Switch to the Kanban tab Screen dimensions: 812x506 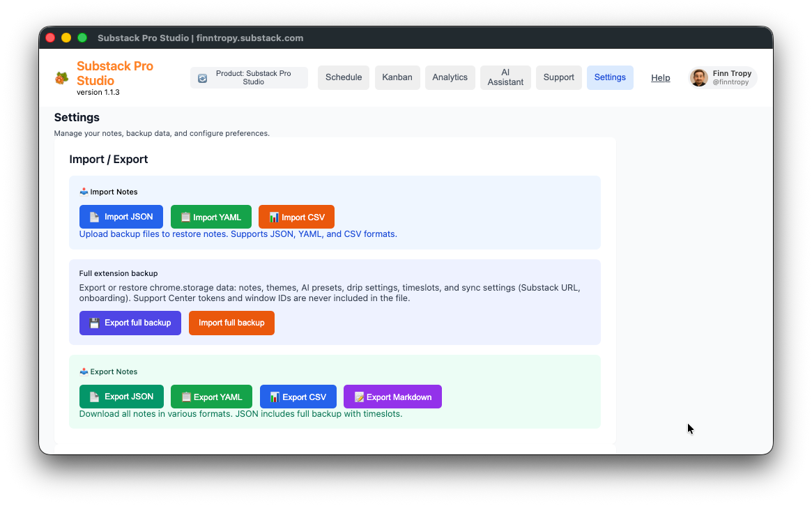(x=397, y=77)
